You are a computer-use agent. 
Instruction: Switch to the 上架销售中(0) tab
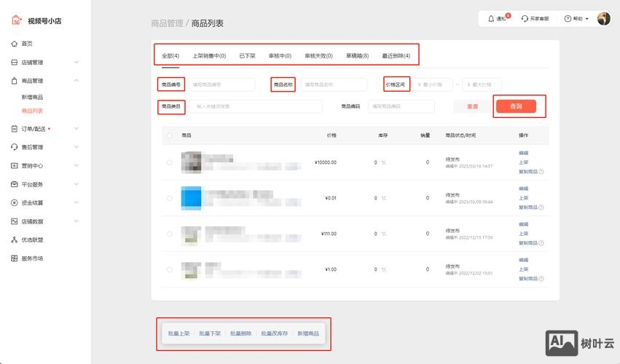click(209, 56)
